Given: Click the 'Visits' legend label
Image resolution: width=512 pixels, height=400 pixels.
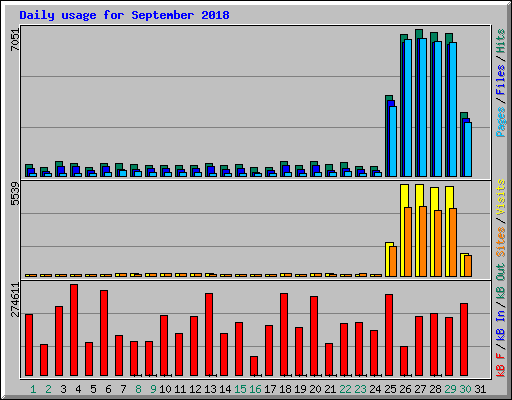Looking at the screenshot, I should point(501,198).
